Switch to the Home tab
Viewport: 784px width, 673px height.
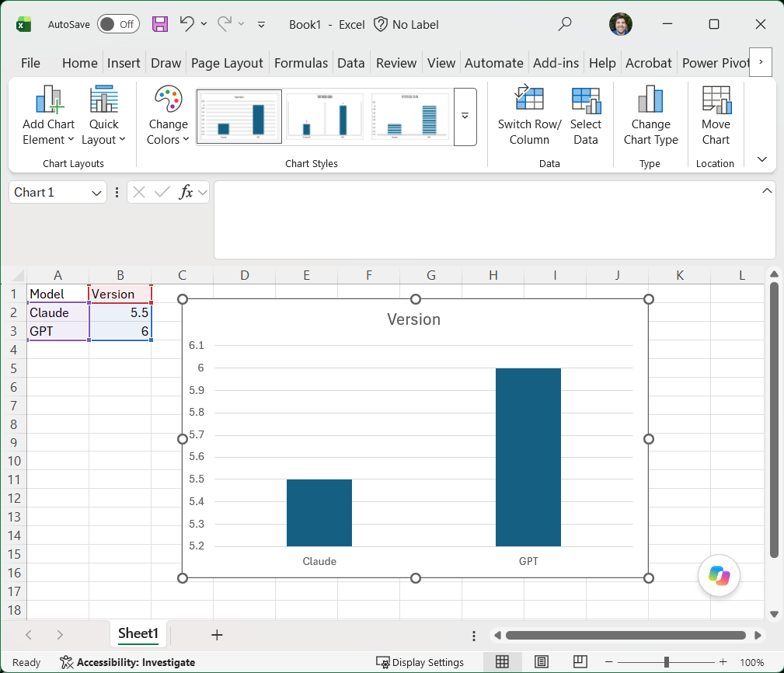79,63
